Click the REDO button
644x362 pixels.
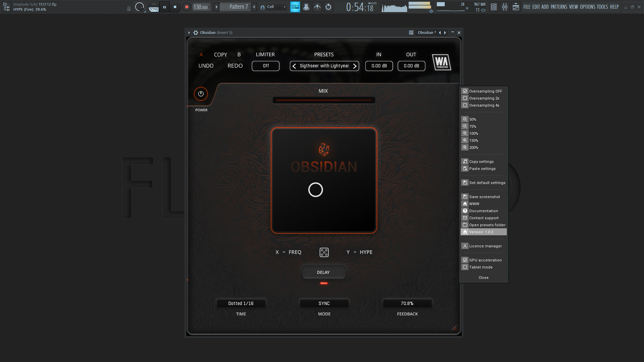(x=235, y=66)
